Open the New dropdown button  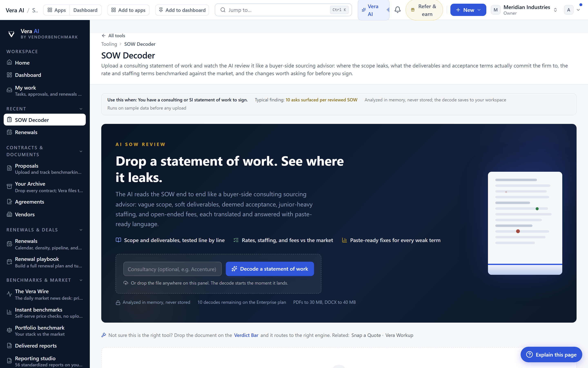tap(468, 10)
